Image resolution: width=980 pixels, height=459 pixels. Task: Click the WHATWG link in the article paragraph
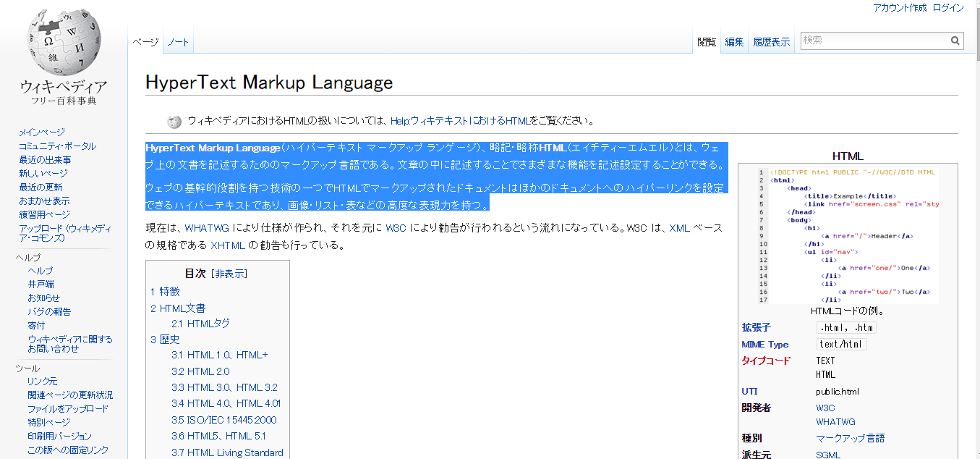pyautogui.click(x=207, y=228)
